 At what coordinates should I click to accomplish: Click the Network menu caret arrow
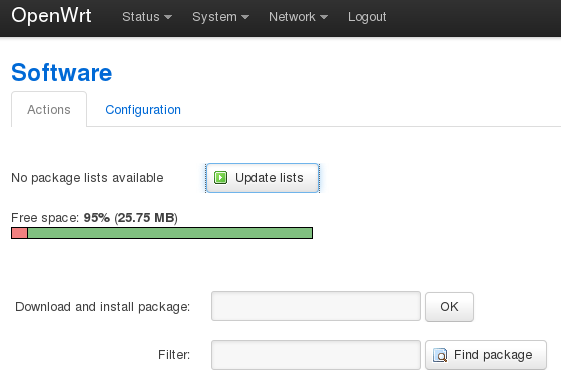(x=324, y=17)
